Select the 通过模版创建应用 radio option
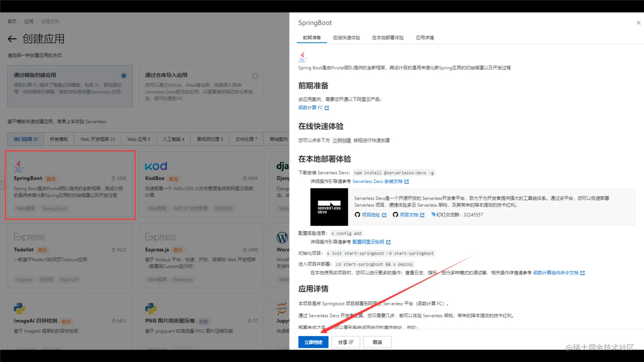The image size is (644, 362). click(124, 75)
